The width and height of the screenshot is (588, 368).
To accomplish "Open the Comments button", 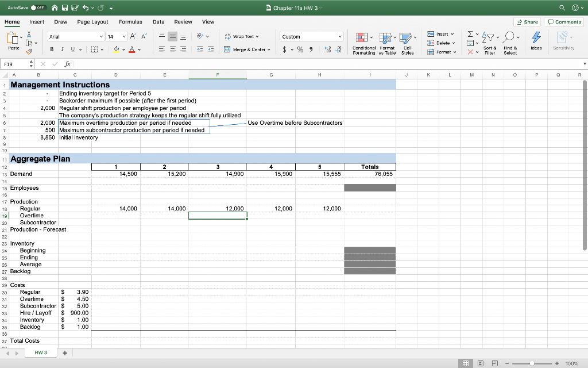I will point(564,22).
